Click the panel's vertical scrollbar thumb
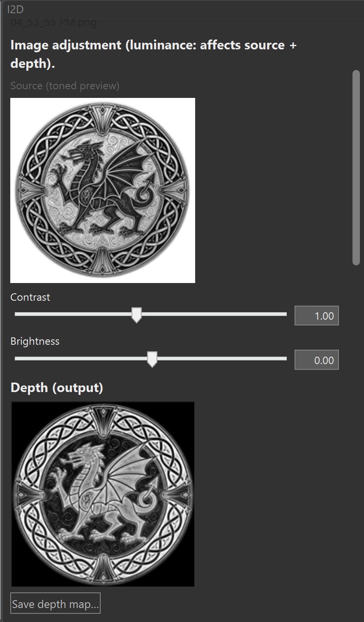This screenshot has width=364, height=622. click(x=356, y=168)
